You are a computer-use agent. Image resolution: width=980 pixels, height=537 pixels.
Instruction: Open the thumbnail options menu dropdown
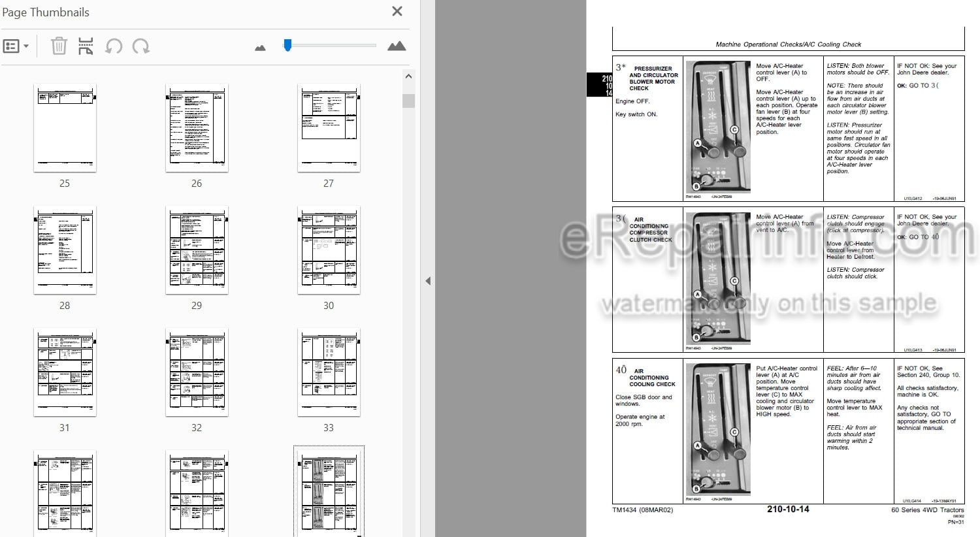16,46
